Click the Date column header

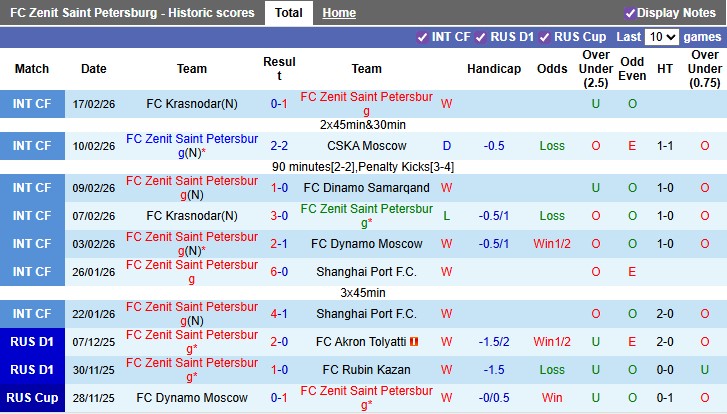point(94,69)
